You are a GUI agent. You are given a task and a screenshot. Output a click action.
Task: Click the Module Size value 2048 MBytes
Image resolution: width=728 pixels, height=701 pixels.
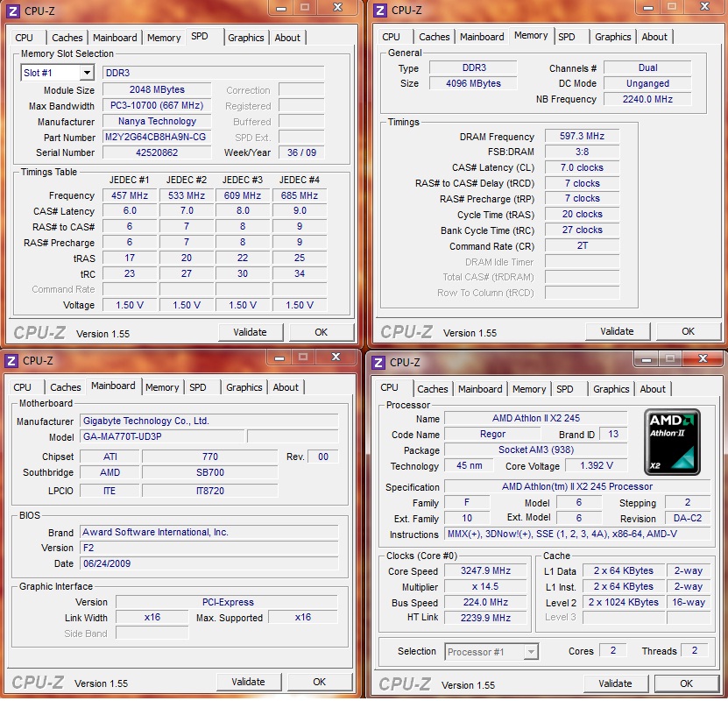tap(157, 89)
